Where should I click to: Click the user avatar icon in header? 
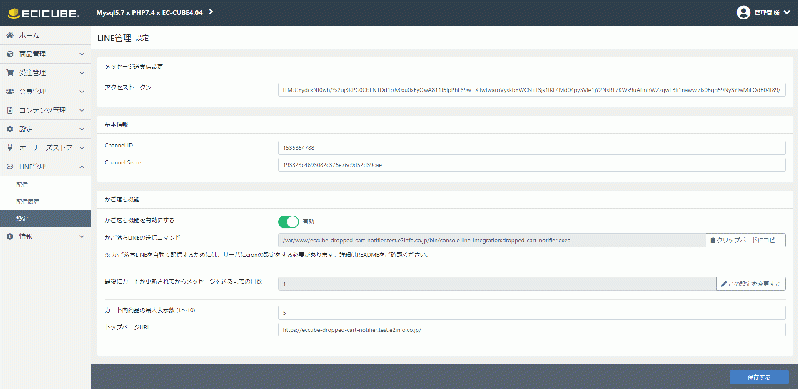point(743,13)
